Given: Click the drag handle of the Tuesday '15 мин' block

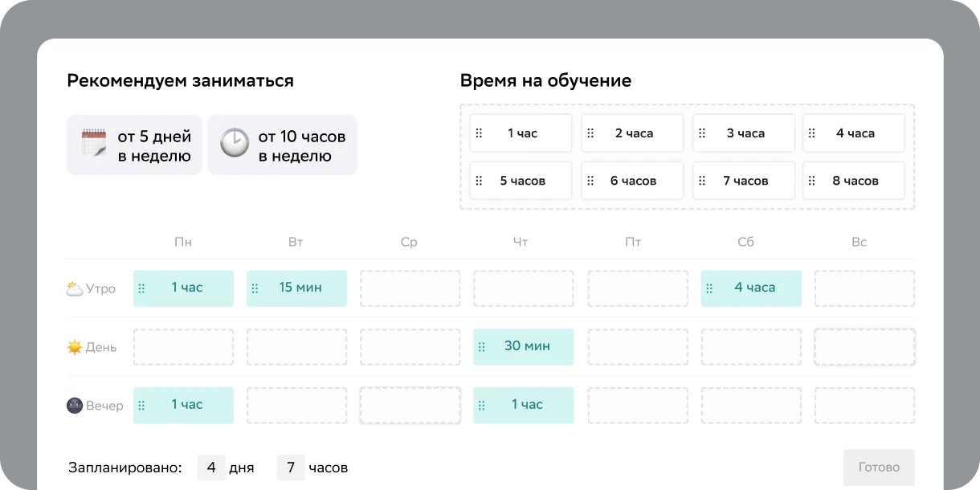Looking at the screenshot, I should pos(255,288).
